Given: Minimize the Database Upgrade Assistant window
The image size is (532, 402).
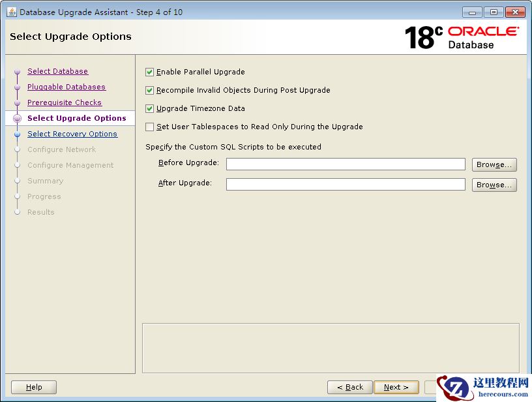Looking at the screenshot, I should [472, 12].
